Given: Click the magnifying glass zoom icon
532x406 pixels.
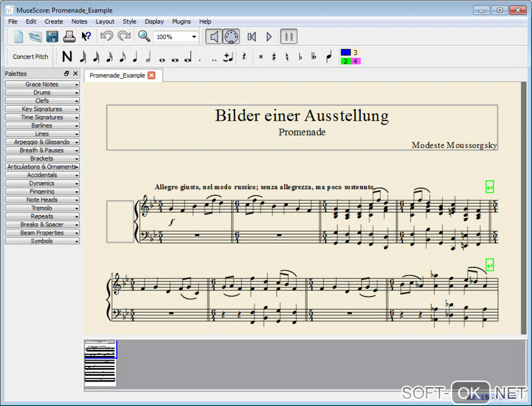Looking at the screenshot, I should point(144,36).
